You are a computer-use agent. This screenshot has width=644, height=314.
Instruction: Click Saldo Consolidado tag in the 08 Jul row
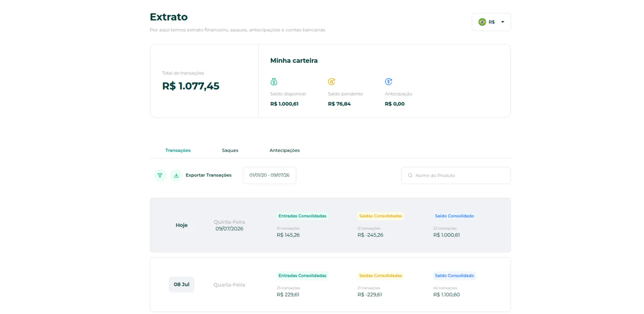point(454,276)
